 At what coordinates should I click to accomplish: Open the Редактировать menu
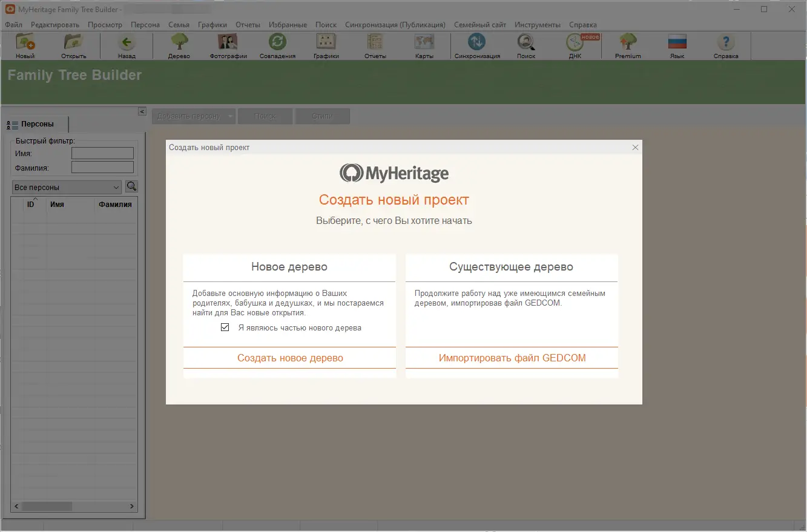pos(55,25)
